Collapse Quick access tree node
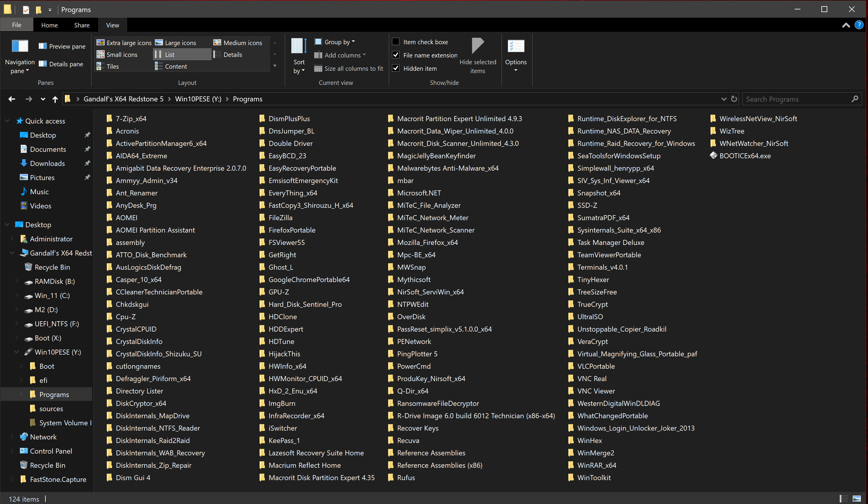The height and width of the screenshot is (504, 868). (7, 121)
